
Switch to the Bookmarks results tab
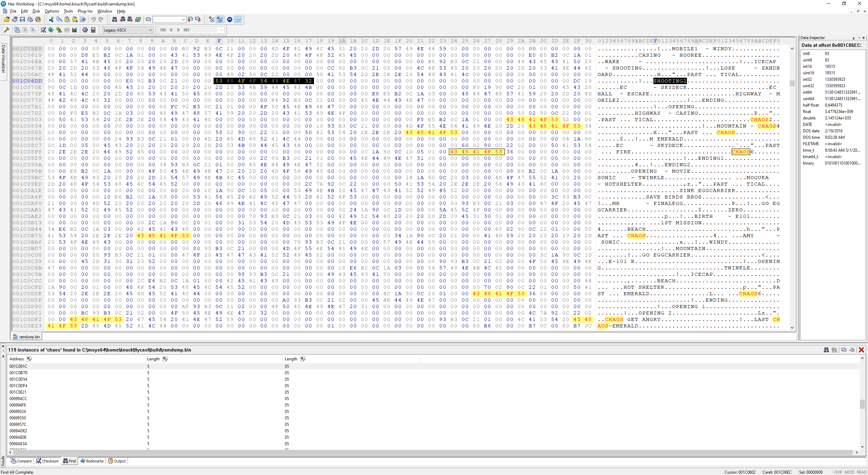click(92, 461)
